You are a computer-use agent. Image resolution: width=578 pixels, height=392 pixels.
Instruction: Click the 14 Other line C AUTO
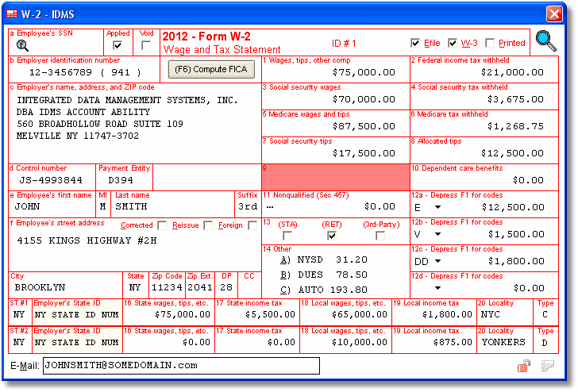[325, 290]
